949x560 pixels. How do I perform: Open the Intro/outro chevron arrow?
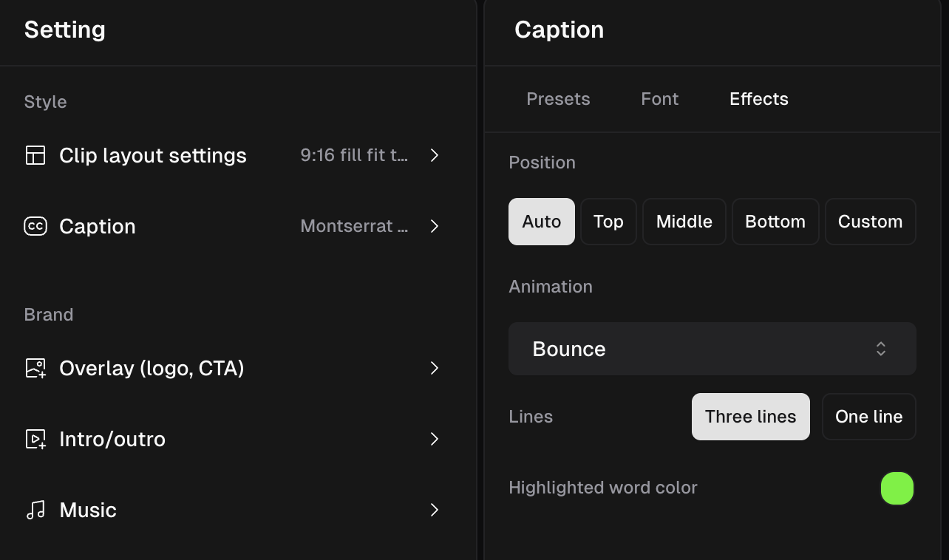435,439
